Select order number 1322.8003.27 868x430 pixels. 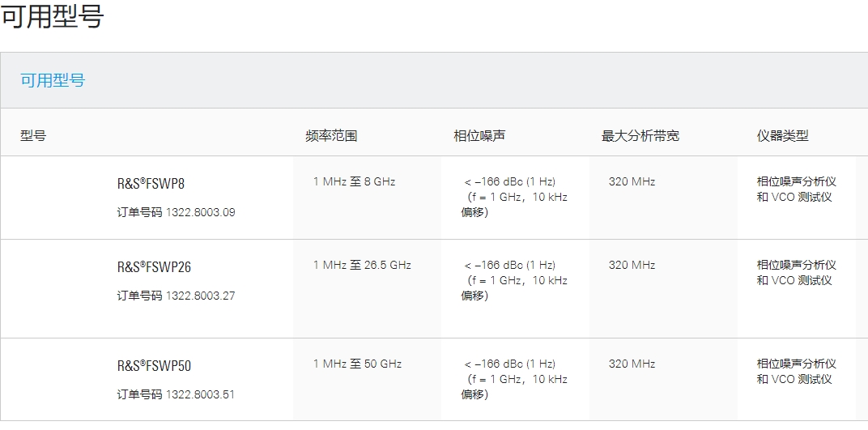coord(200,296)
